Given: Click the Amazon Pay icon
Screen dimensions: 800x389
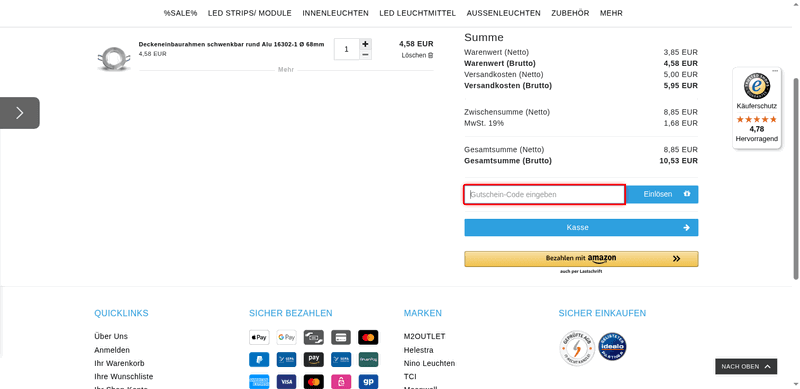Looking at the screenshot, I should click(314, 359).
